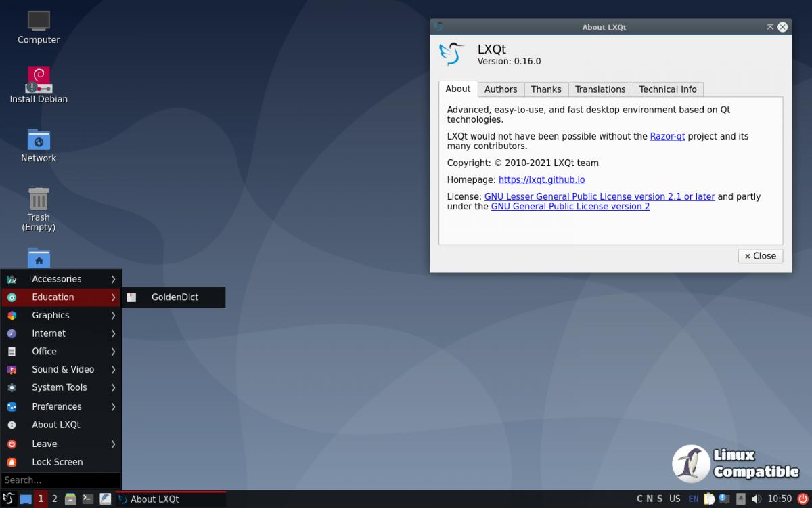
Task: Toggle the US keyboard layout indicator
Action: (675, 499)
